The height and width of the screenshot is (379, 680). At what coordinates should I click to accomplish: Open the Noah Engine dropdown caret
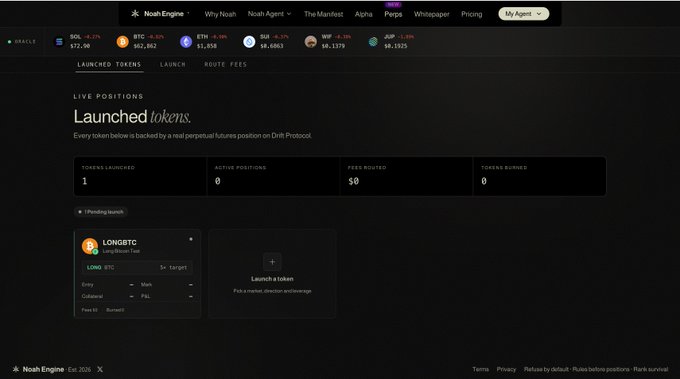tap(188, 13)
